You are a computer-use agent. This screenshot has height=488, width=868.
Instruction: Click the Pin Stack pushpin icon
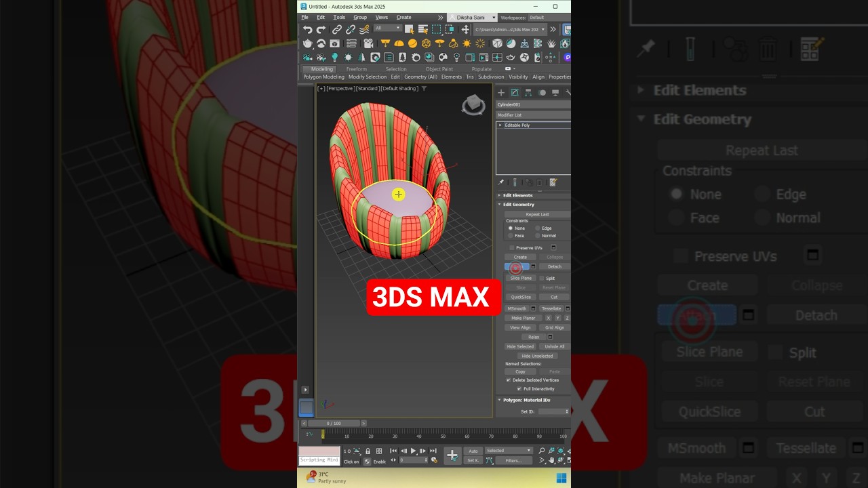pos(501,182)
